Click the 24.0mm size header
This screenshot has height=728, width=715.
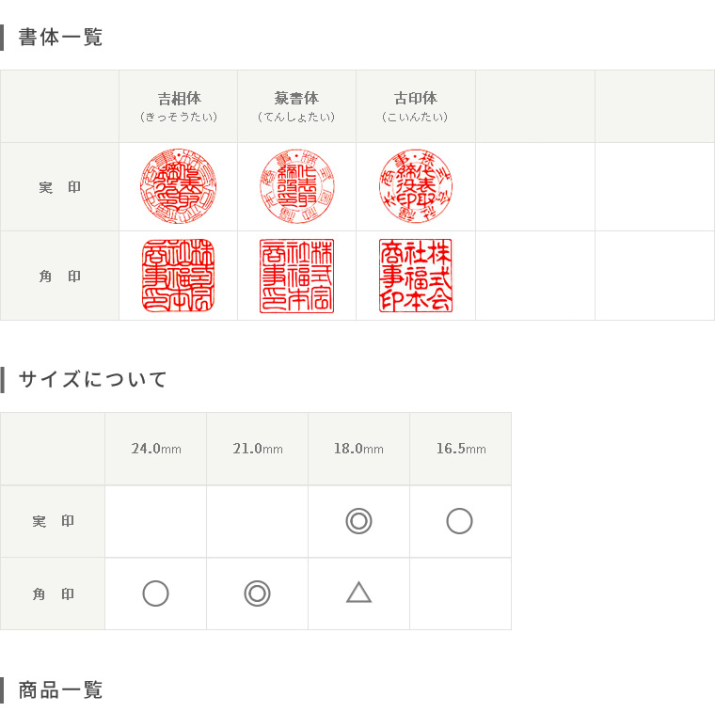pyautogui.click(x=156, y=449)
